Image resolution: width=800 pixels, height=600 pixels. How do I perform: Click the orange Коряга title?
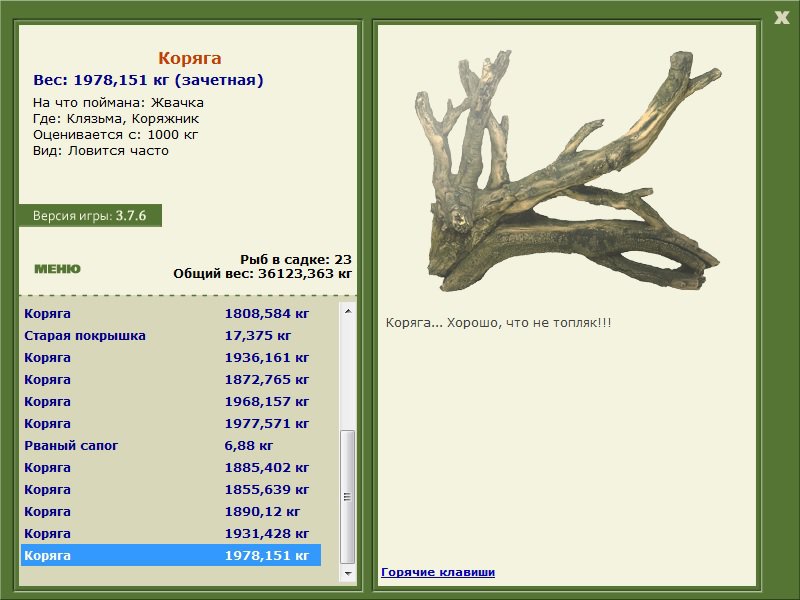click(189, 58)
